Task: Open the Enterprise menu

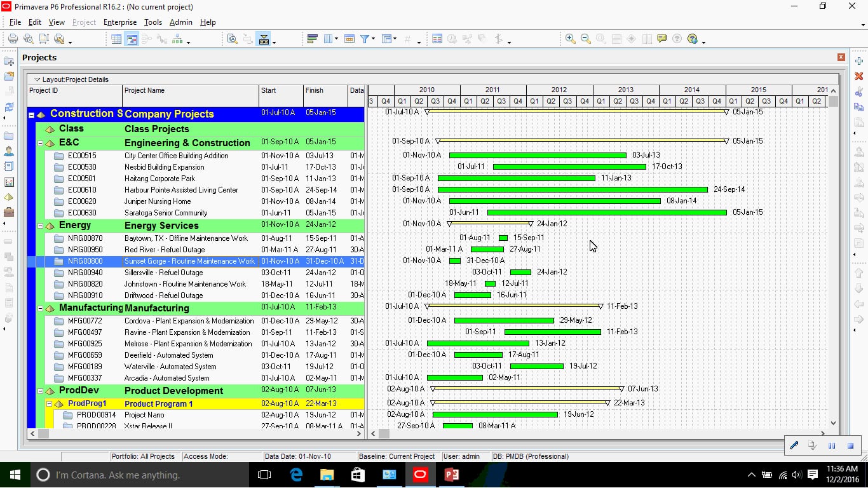Action: 120,22
